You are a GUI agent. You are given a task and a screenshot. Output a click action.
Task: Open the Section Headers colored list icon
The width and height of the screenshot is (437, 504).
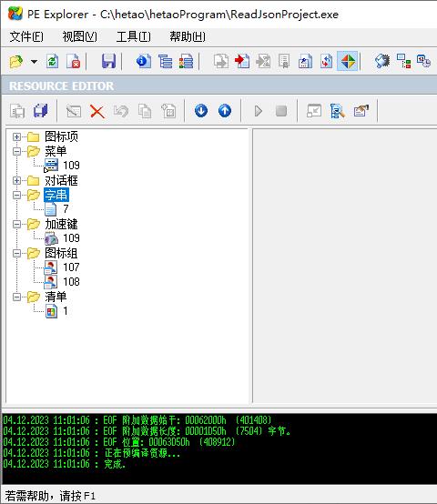pyautogui.click(x=187, y=61)
